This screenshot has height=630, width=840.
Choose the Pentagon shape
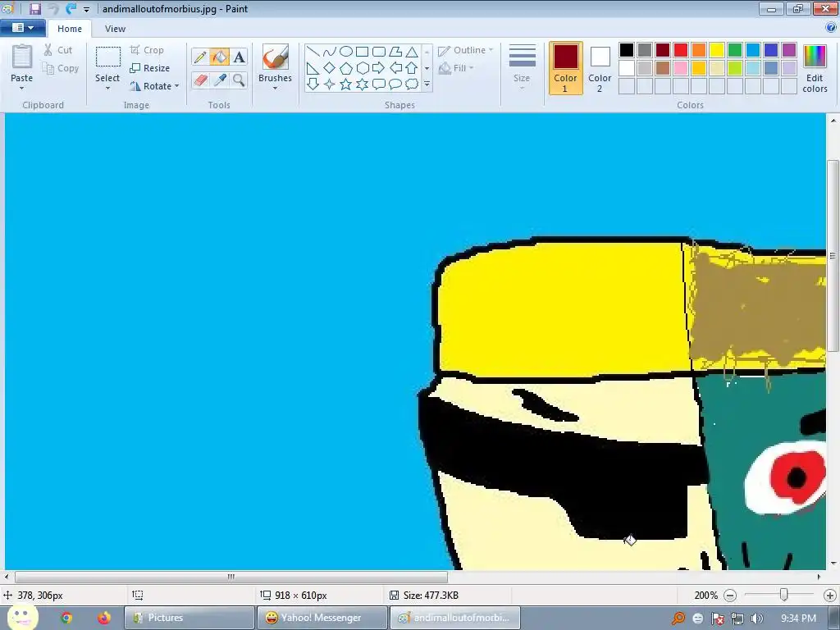tap(346, 68)
